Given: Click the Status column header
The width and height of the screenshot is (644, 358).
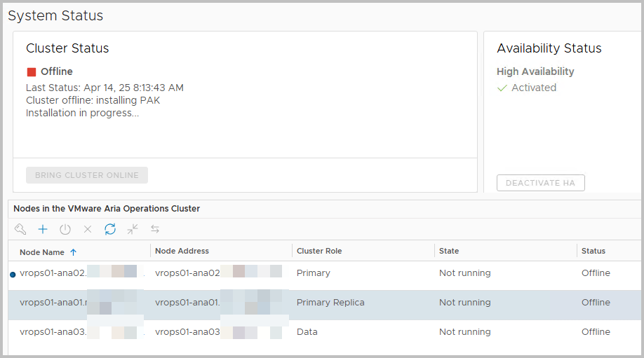Looking at the screenshot, I should (x=593, y=251).
